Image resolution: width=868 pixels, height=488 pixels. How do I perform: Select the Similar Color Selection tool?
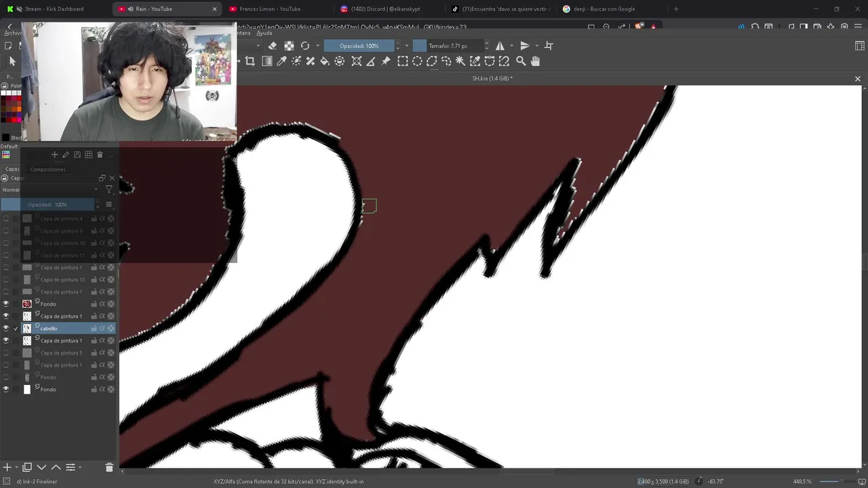click(x=475, y=61)
